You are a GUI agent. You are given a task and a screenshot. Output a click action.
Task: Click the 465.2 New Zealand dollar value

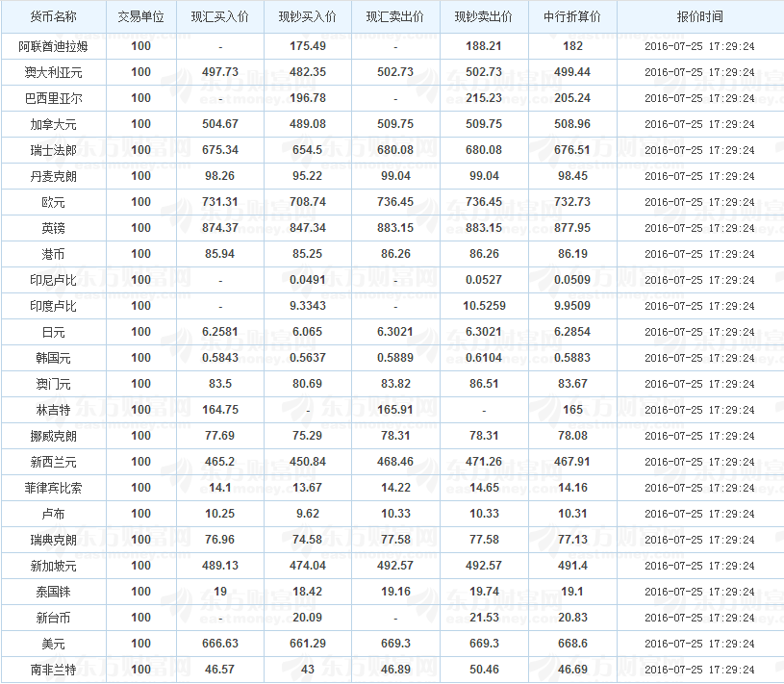220,462
